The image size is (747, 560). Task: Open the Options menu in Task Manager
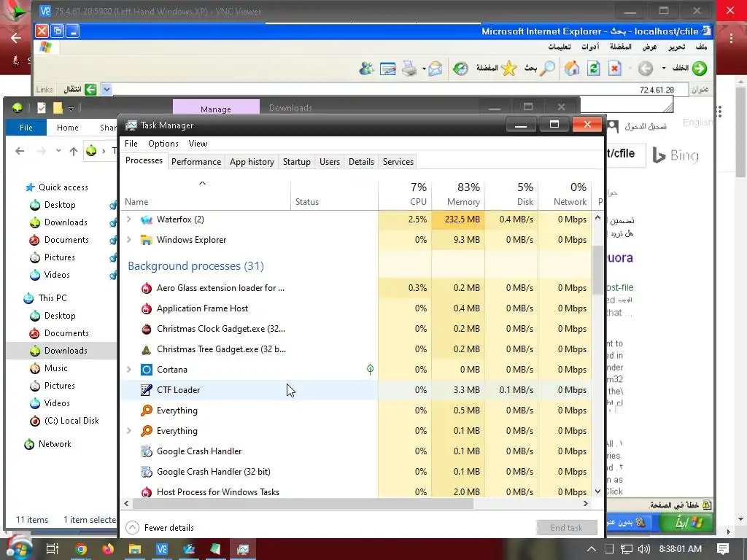[163, 144]
